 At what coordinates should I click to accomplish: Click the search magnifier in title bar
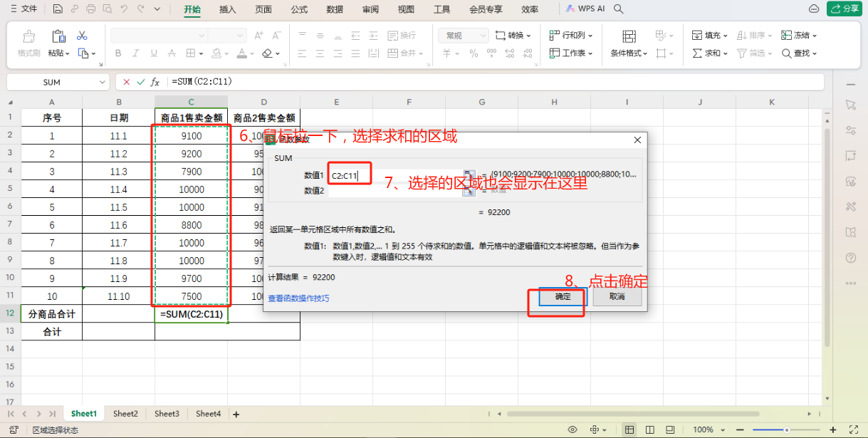tap(619, 9)
